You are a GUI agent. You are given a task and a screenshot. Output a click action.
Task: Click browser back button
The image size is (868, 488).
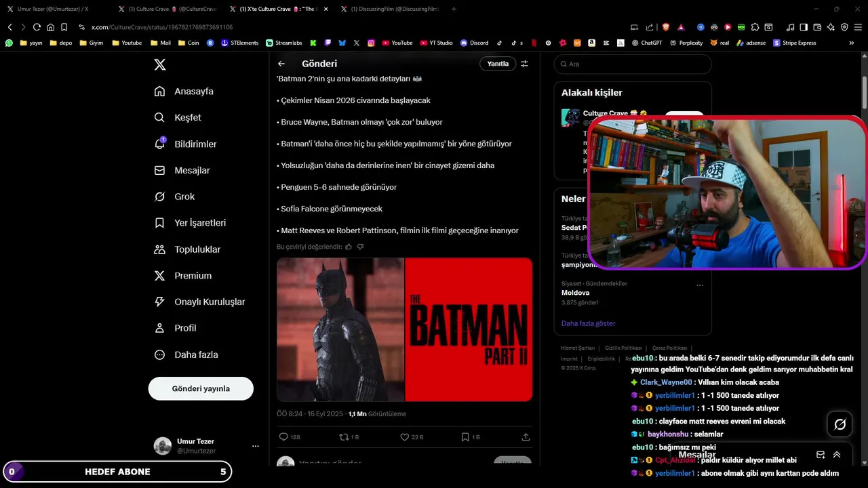pyautogui.click(x=9, y=27)
